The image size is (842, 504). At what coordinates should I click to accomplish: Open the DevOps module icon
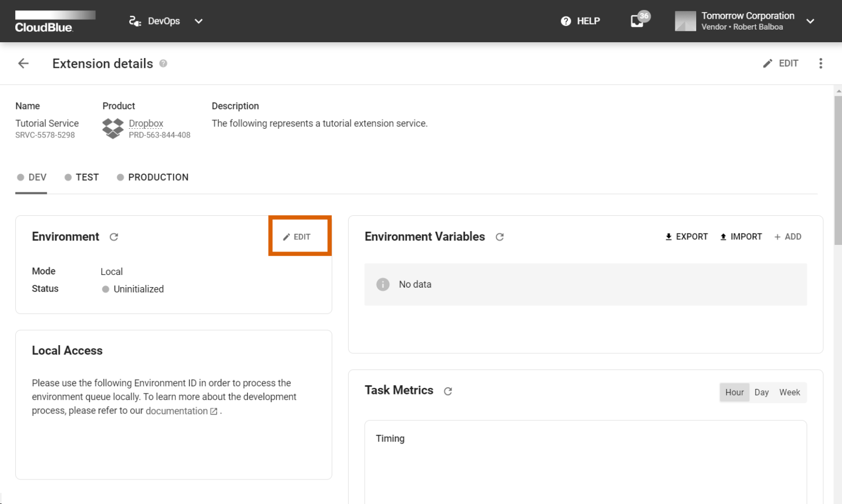pos(135,21)
